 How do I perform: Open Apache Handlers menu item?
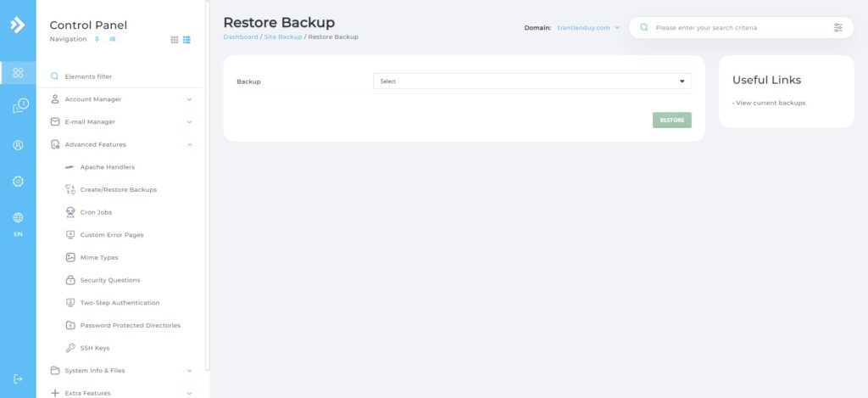pyautogui.click(x=108, y=167)
